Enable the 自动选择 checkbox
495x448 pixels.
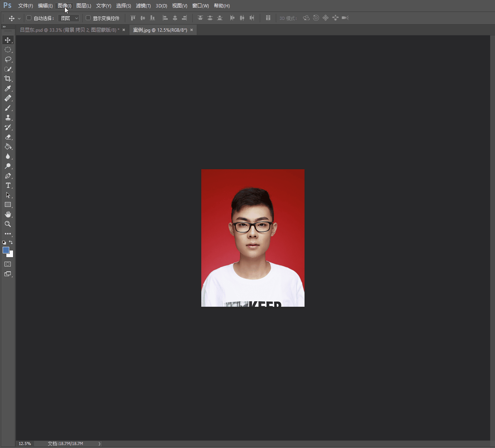pyautogui.click(x=29, y=18)
